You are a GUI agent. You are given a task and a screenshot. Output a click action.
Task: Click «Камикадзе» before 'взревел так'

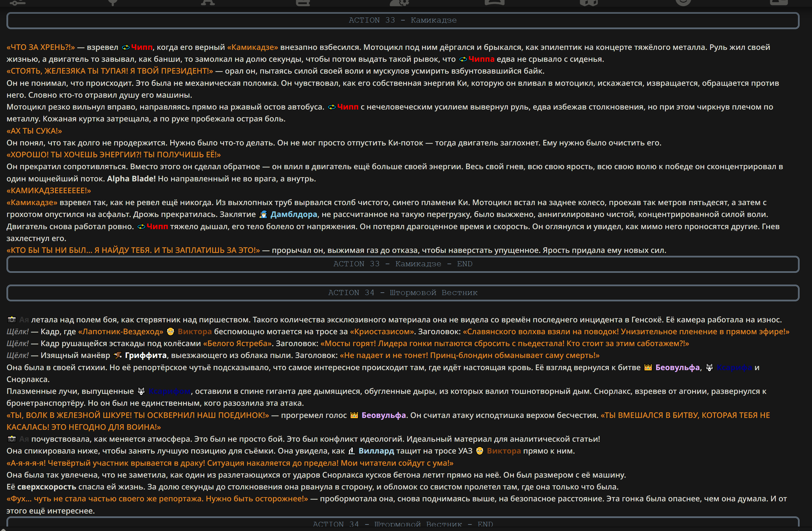32,203
